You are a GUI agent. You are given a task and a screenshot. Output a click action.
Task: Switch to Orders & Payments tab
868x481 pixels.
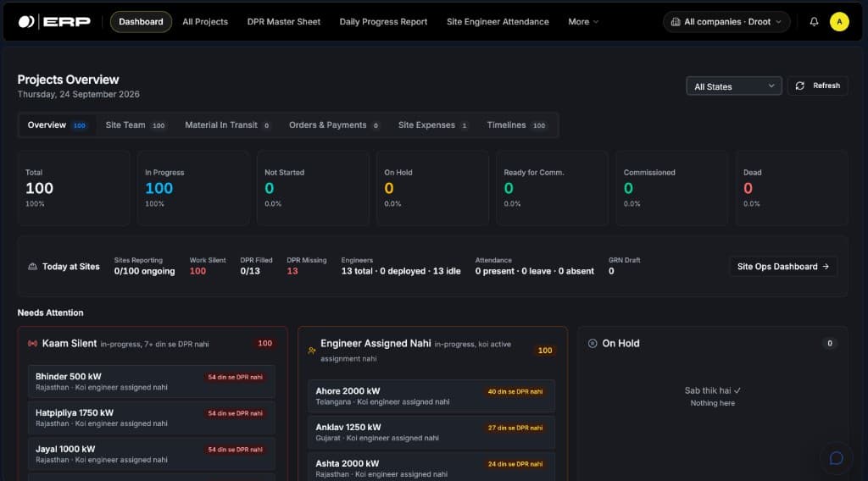[x=334, y=125]
